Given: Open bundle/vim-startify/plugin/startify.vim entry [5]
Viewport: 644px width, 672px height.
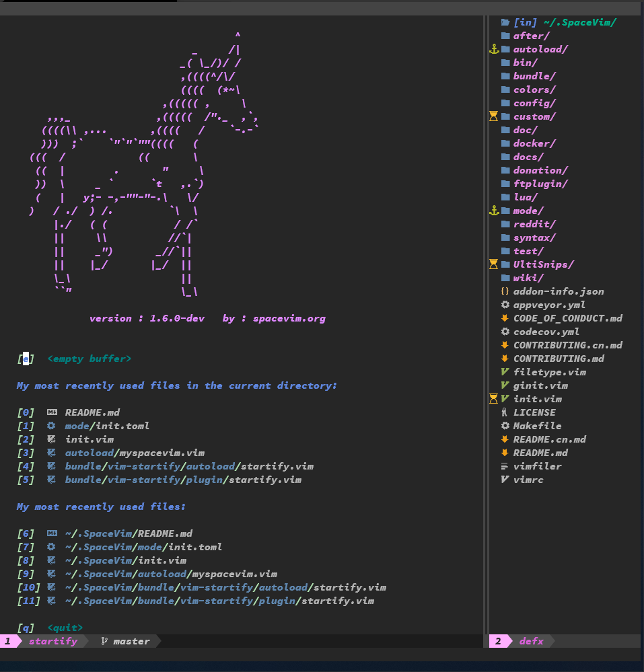Looking at the screenshot, I should click(x=183, y=480).
